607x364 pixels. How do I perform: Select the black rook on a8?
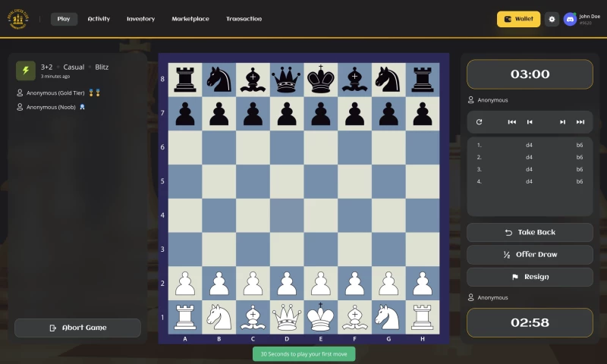[185, 80]
